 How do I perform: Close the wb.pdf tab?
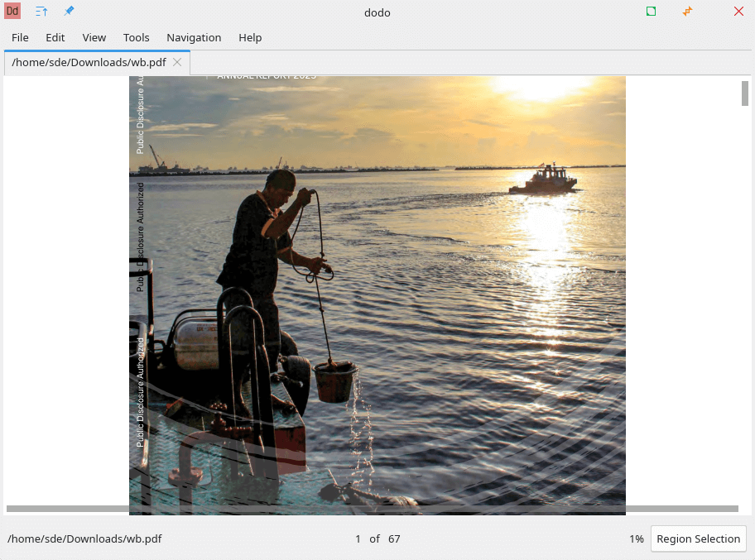177,62
